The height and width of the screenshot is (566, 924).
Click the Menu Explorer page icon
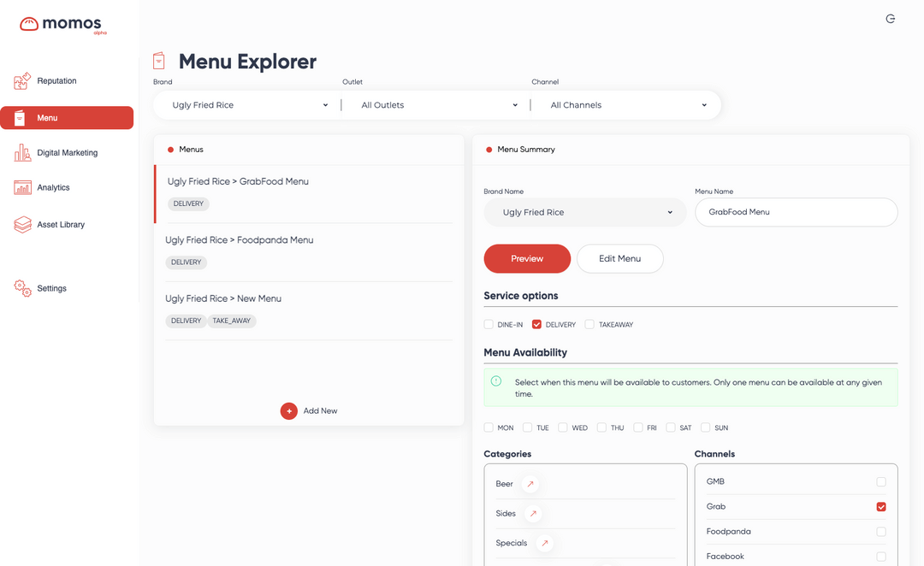click(158, 61)
